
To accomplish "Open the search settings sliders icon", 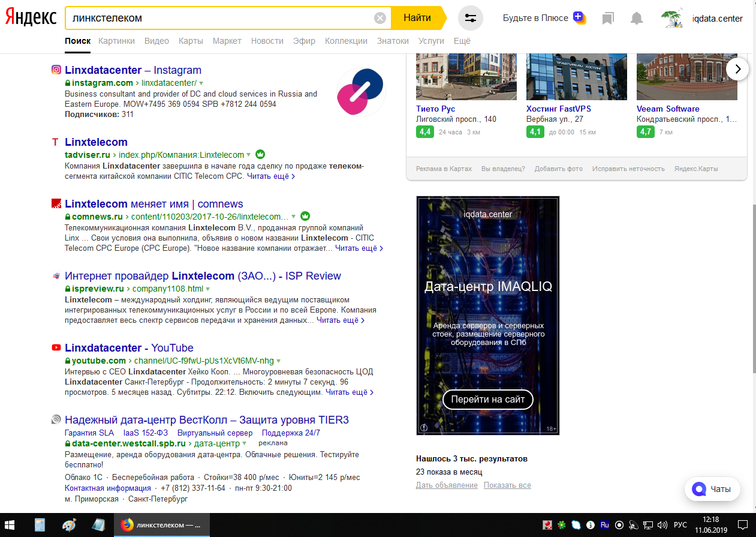I will click(x=471, y=18).
